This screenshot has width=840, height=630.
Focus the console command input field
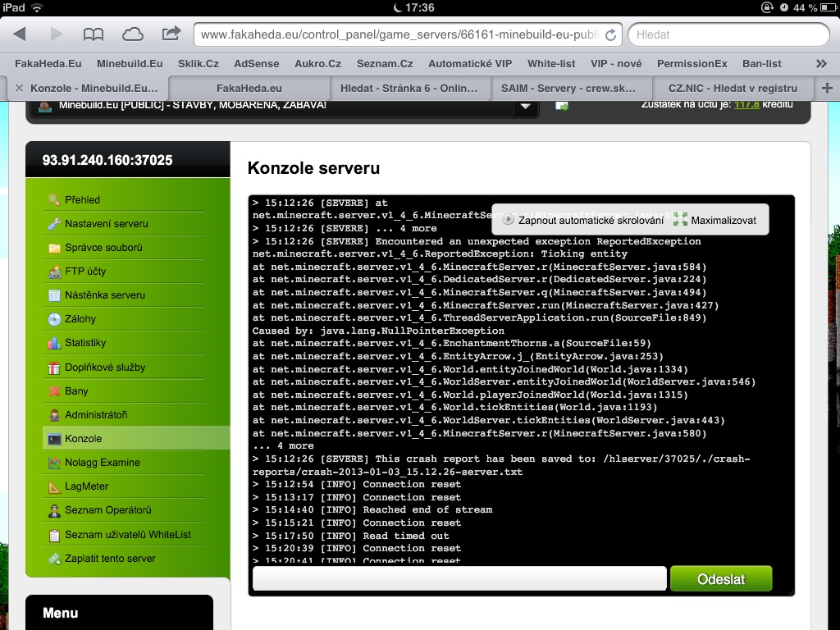point(459,579)
